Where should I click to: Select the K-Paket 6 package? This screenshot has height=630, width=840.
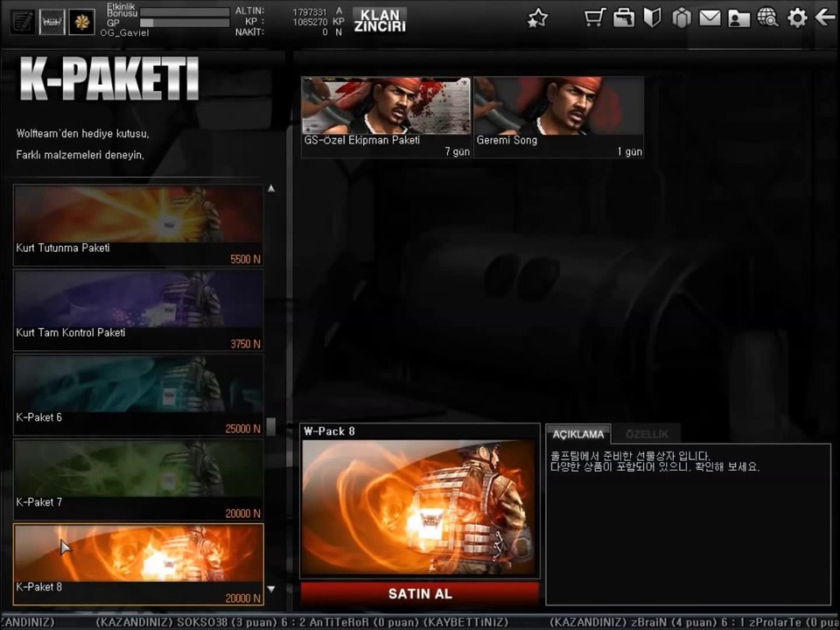coord(138,395)
